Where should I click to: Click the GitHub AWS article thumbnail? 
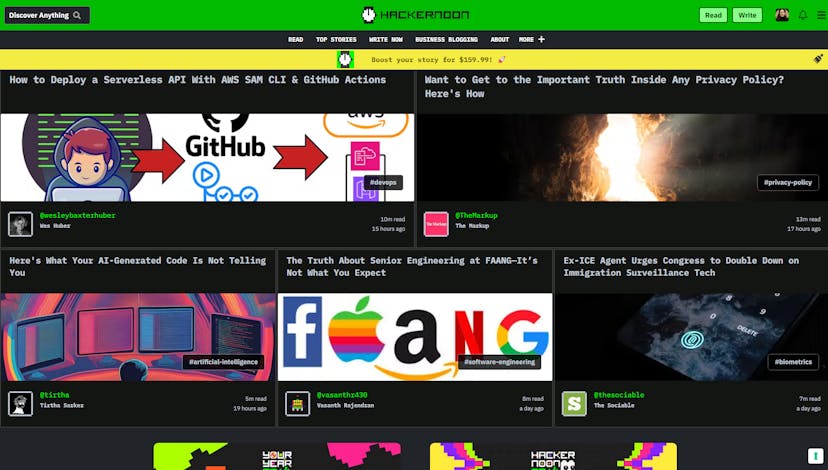(207, 157)
